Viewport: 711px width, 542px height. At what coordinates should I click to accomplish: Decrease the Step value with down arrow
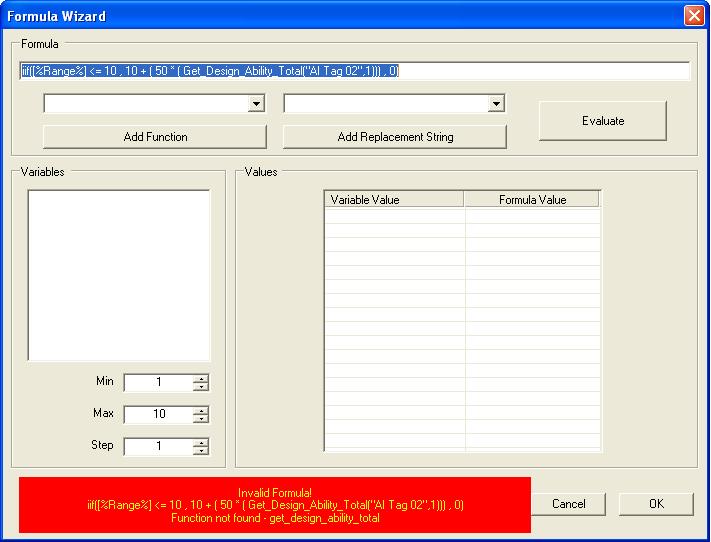[x=201, y=451]
